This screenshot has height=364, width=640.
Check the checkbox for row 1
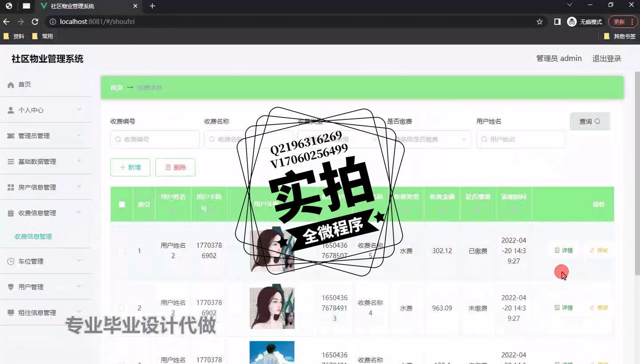pyautogui.click(x=121, y=251)
